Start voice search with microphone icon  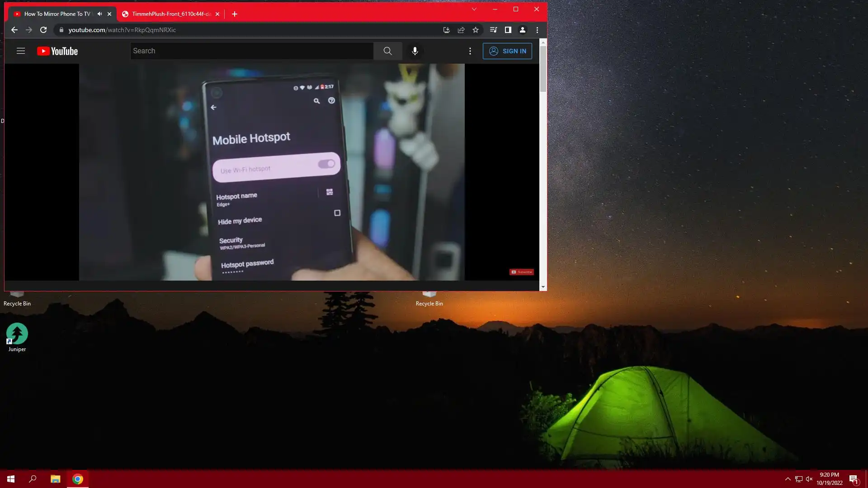click(415, 51)
